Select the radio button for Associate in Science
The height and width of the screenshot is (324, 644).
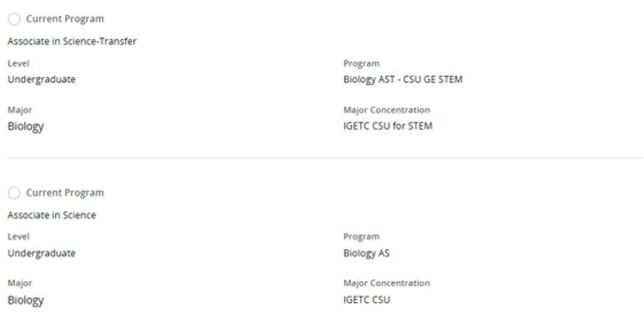pyautogui.click(x=13, y=193)
